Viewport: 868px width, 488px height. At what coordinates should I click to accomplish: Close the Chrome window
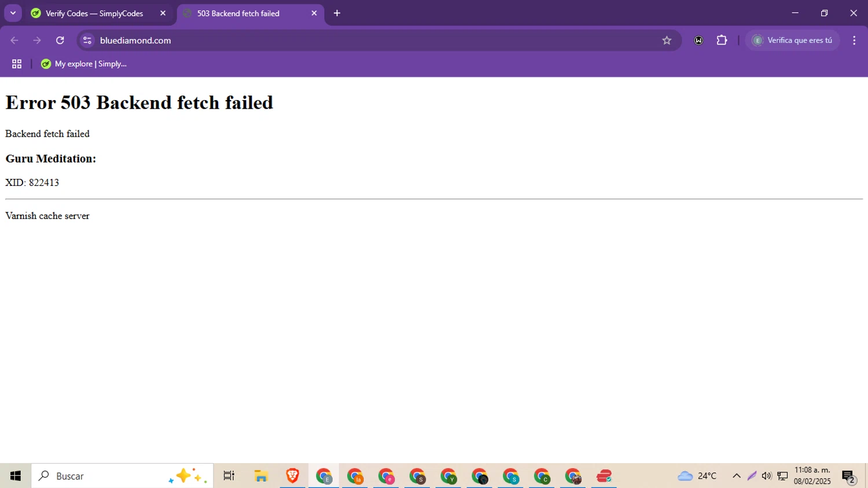pyautogui.click(x=854, y=13)
